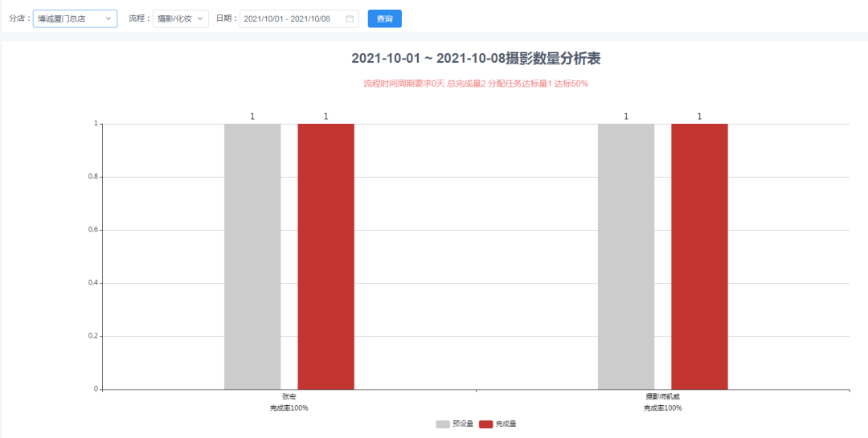Click the red subtitle with 达标50%
This screenshot has width=868, height=438.
click(x=476, y=84)
